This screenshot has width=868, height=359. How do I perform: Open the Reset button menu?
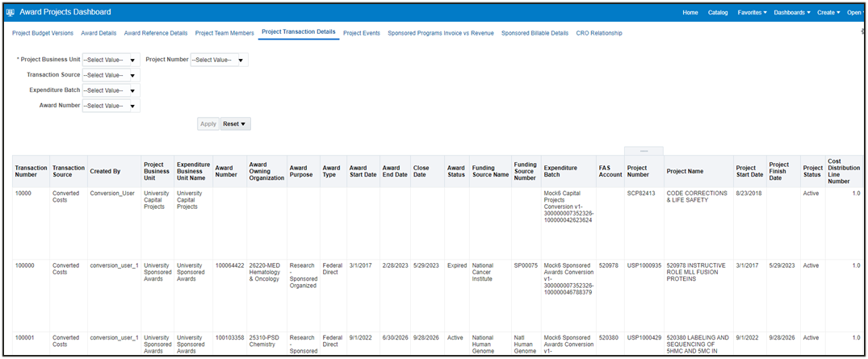click(235, 124)
